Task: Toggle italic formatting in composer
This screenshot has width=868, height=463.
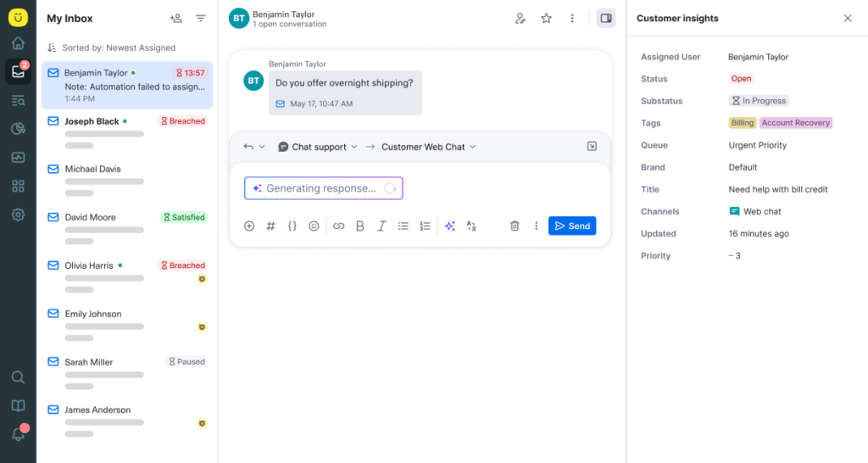Action: (381, 226)
